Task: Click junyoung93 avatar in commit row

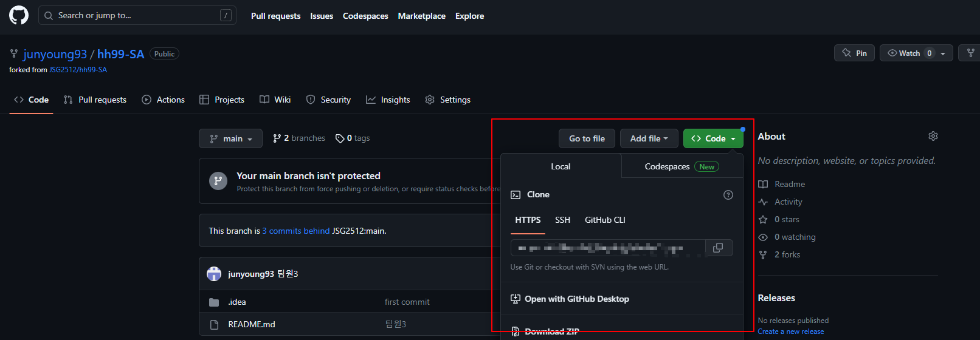Action: point(214,274)
